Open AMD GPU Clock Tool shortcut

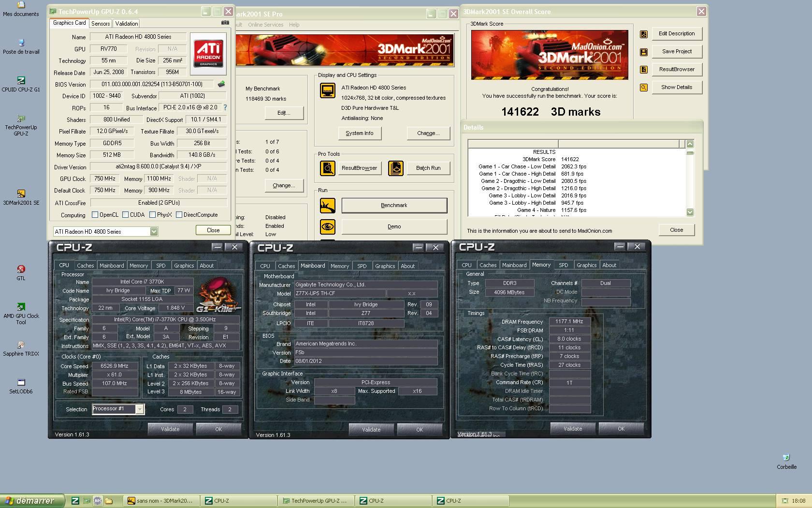21,307
